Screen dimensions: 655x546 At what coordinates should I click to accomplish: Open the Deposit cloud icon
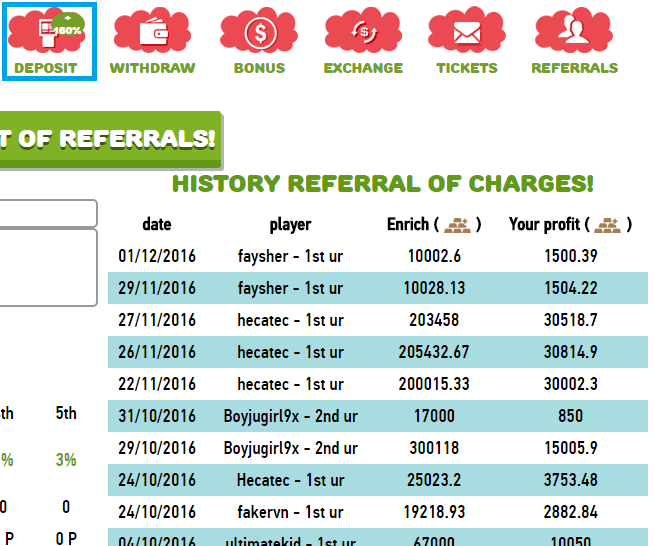coord(47,32)
